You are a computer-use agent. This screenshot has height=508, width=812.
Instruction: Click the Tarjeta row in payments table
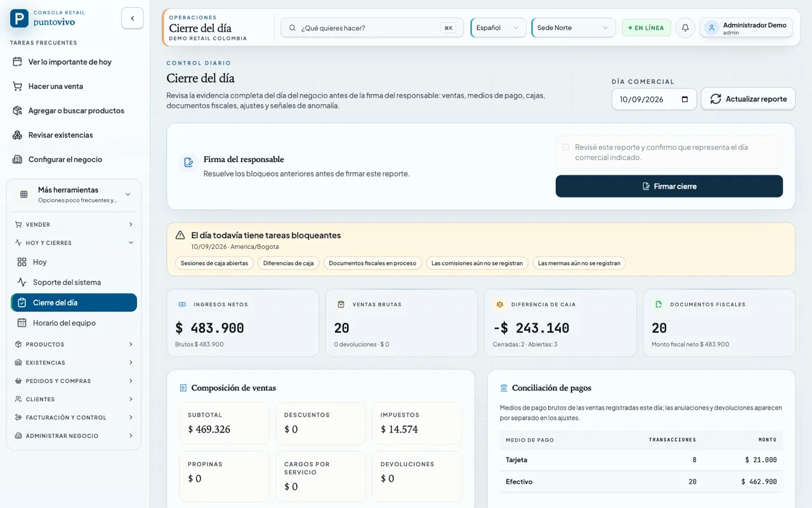point(641,460)
